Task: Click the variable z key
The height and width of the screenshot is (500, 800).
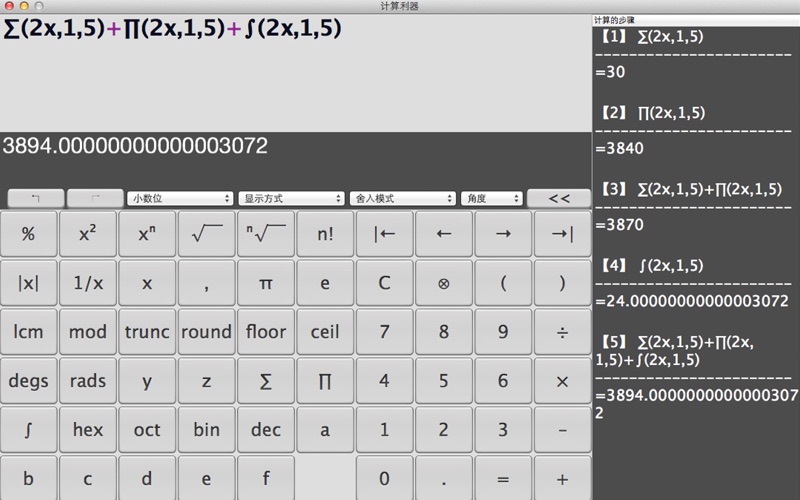Action: click(x=206, y=381)
